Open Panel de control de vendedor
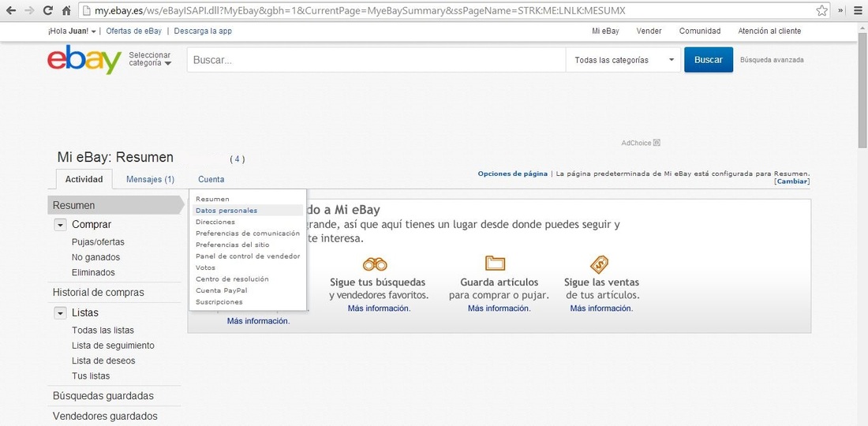This screenshot has height=426, width=868. (x=248, y=256)
